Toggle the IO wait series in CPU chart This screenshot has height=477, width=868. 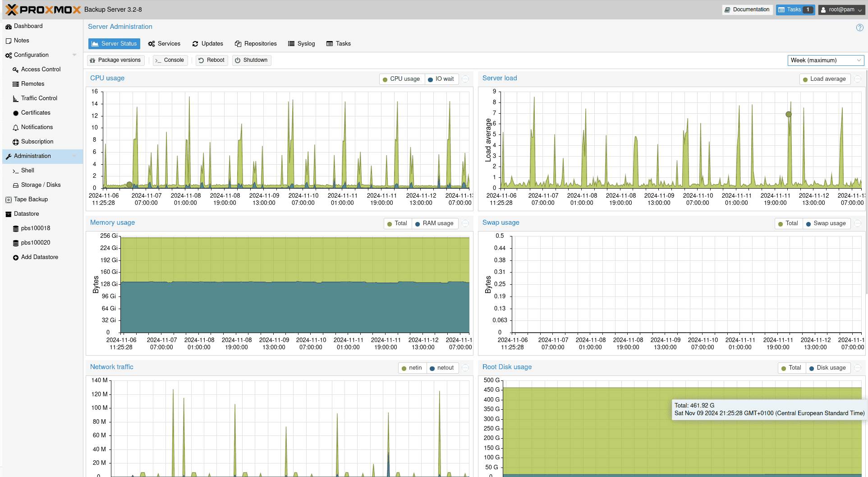click(441, 79)
